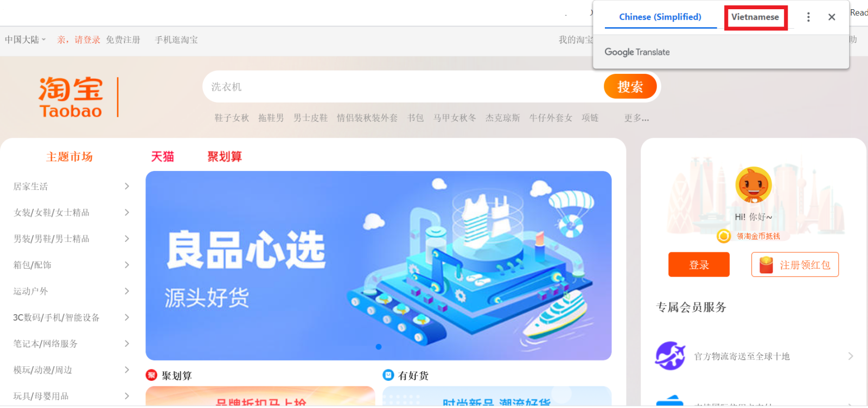The height and width of the screenshot is (408, 868).
Task: Click the Taobao logo
Action: 71,97
